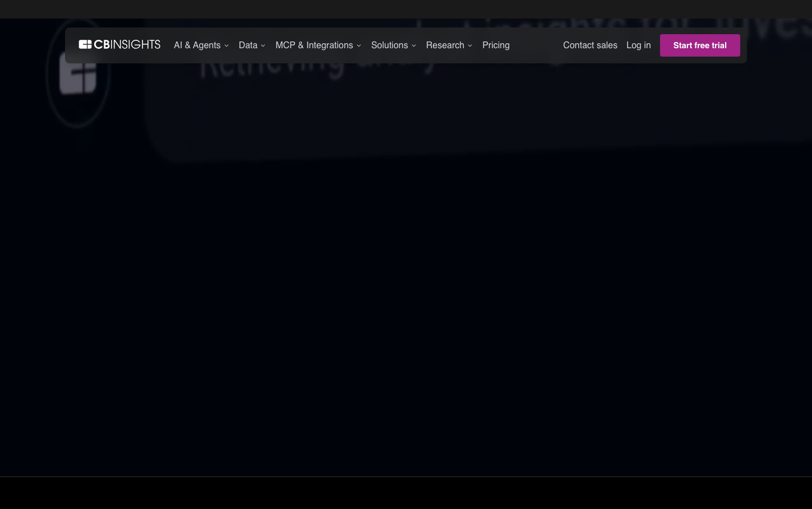Click the blurred 'Retrieving' text in hero background
The height and width of the screenshot is (509, 812).
coord(269,70)
